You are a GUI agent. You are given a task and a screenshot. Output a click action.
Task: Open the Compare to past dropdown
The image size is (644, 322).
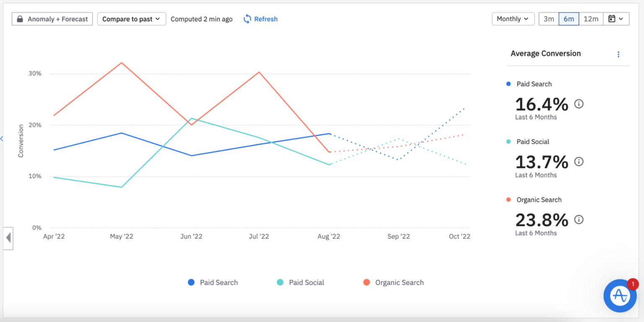click(131, 18)
